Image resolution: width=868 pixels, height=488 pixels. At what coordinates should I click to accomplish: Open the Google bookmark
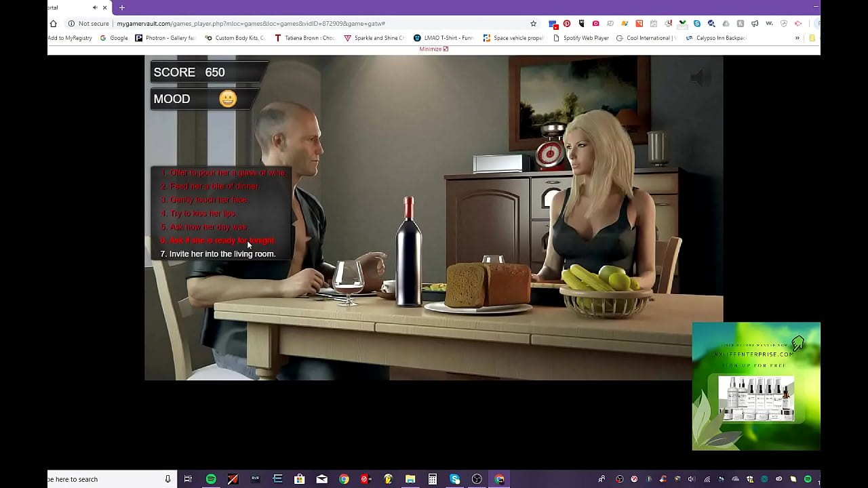pyautogui.click(x=114, y=38)
